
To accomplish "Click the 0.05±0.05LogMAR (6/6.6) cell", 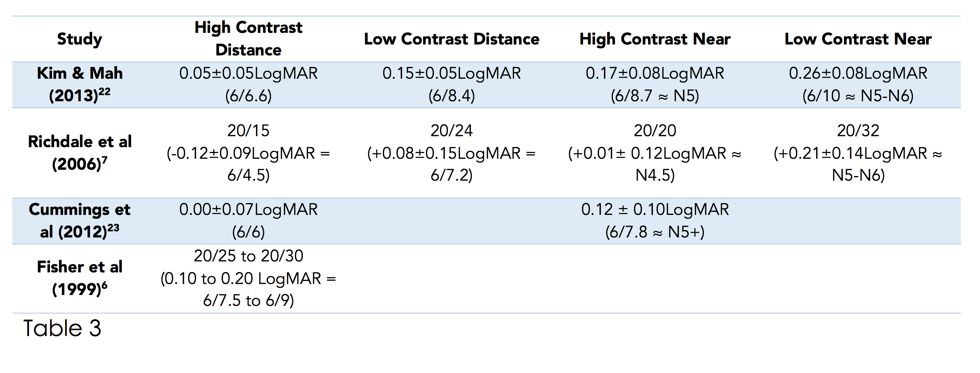I will coord(248,84).
